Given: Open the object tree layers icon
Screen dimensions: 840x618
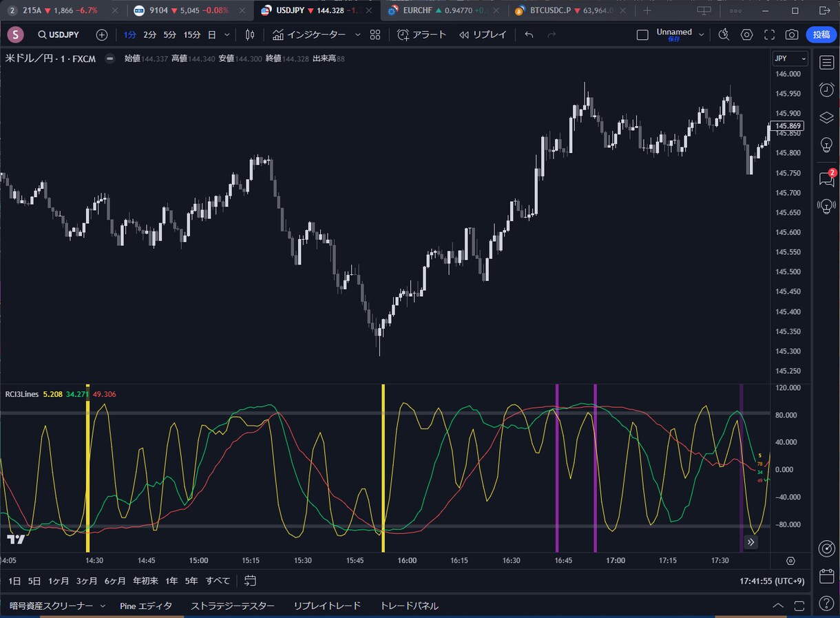Looking at the screenshot, I should (x=827, y=118).
